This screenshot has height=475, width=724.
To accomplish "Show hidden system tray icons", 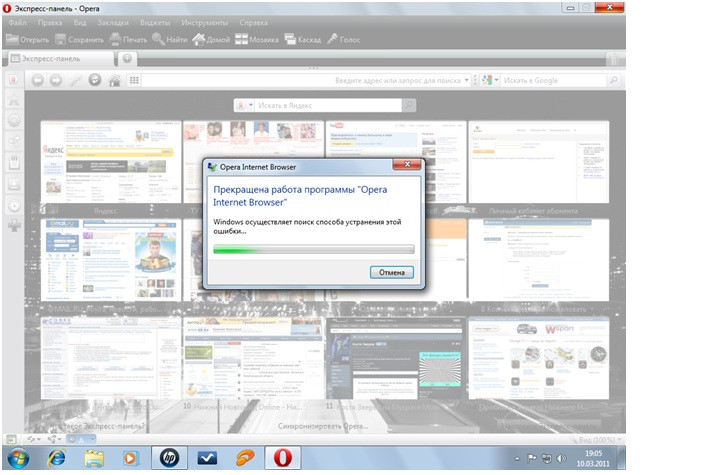I will click(517, 459).
